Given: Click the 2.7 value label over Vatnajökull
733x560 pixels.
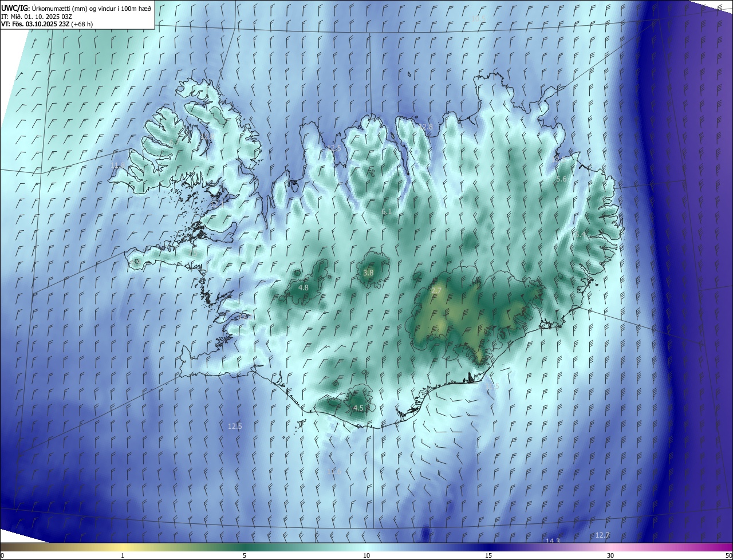Looking at the screenshot, I should click(x=436, y=291).
